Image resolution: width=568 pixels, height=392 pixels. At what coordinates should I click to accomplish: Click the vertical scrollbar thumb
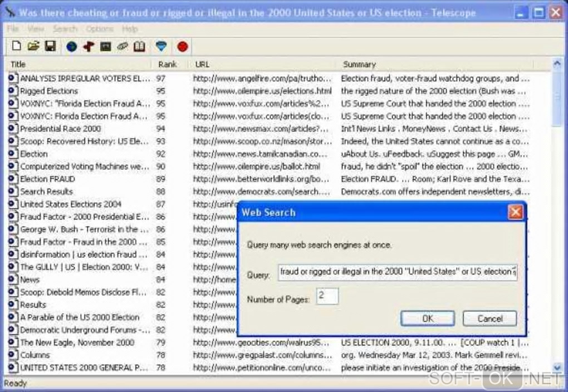(x=557, y=98)
